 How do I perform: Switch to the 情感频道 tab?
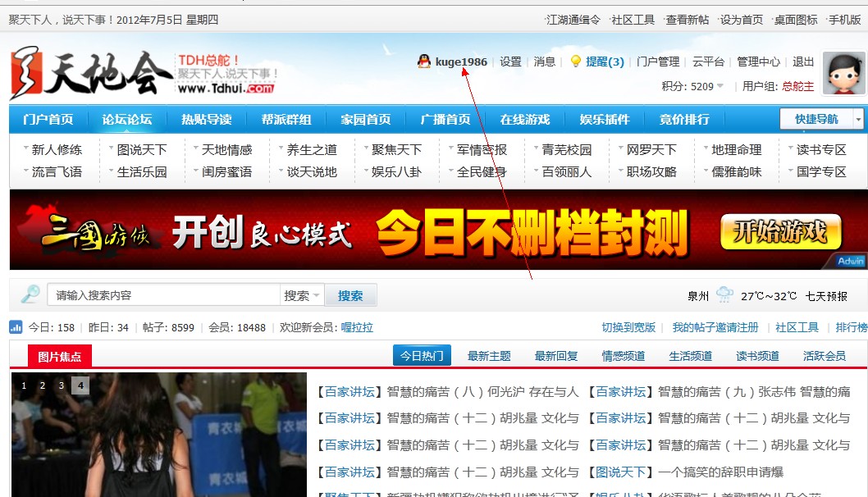coord(624,356)
